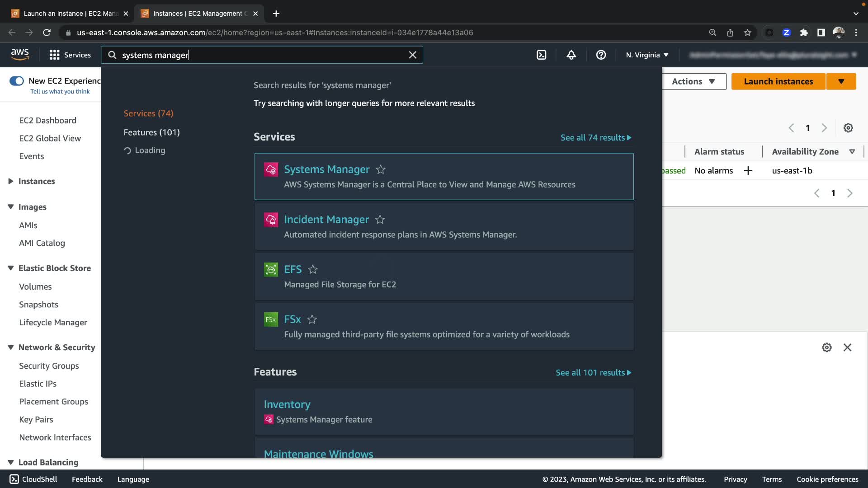Image resolution: width=868 pixels, height=488 pixels.
Task: Expand the Actions dropdown
Action: coord(693,81)
